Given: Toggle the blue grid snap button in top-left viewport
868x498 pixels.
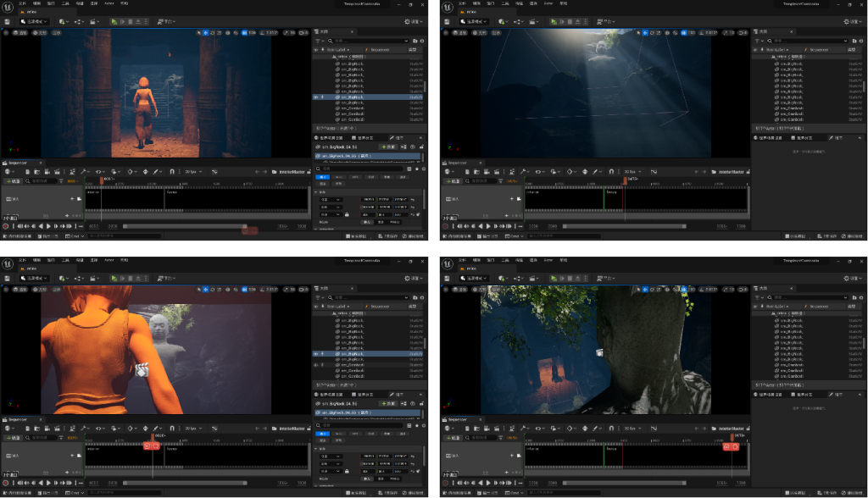Looking at the screenshot, I should point(243,33).
